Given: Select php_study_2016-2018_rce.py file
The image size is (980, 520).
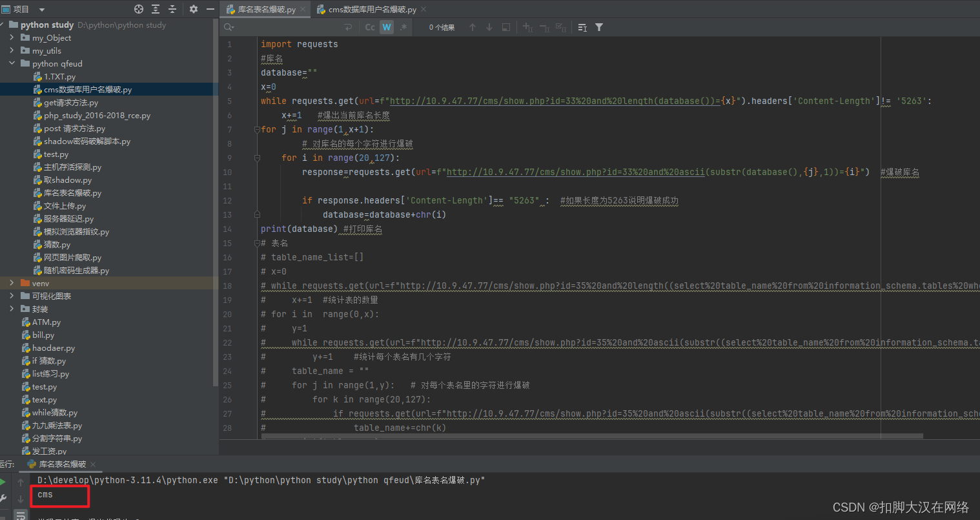Looking at the screenshot, I should point(97,115).
